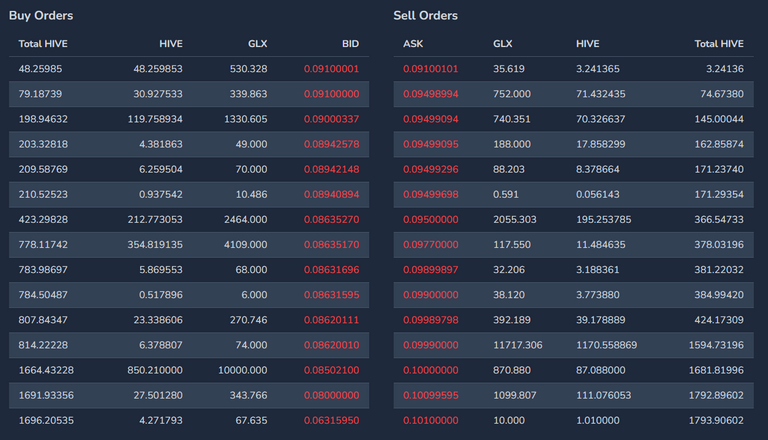Select ask price 0.09499698
The image size is (768, 440).
(431, 195)
